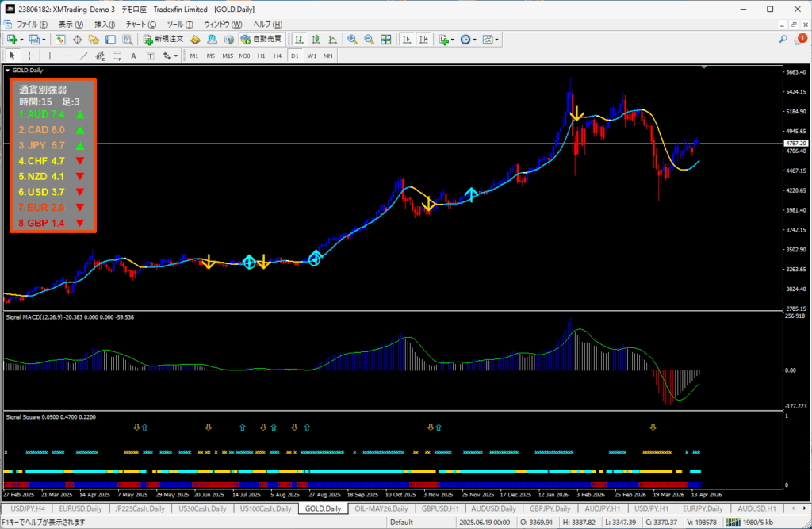Select the text label tool
The height and width of the screenshot is (529, 812).
click(x=133, y=56)
